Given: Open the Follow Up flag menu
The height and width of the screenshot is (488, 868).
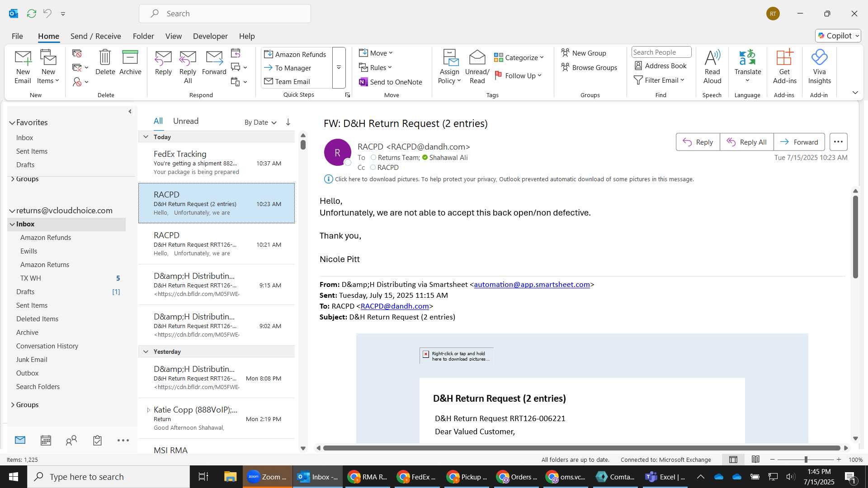Looking at the screenshot, I should 518,75.
